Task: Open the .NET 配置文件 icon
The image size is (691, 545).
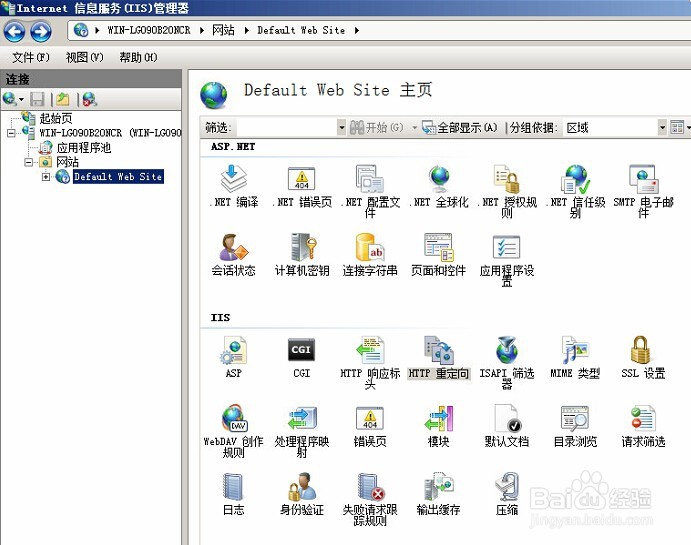Action: (x=370, y=191)
